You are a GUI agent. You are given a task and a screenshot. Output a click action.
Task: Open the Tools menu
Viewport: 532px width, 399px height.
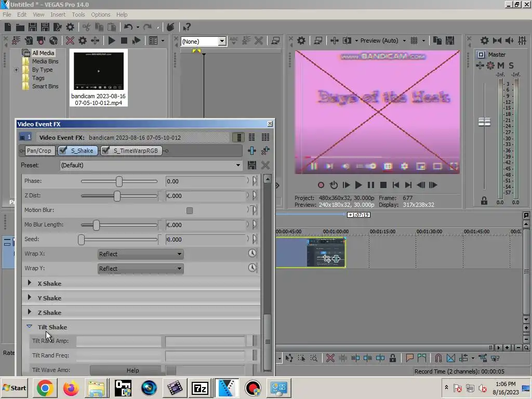(78, 15)
